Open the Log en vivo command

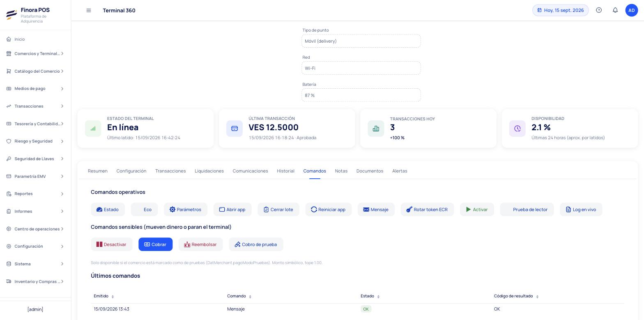tap(581, 209)
